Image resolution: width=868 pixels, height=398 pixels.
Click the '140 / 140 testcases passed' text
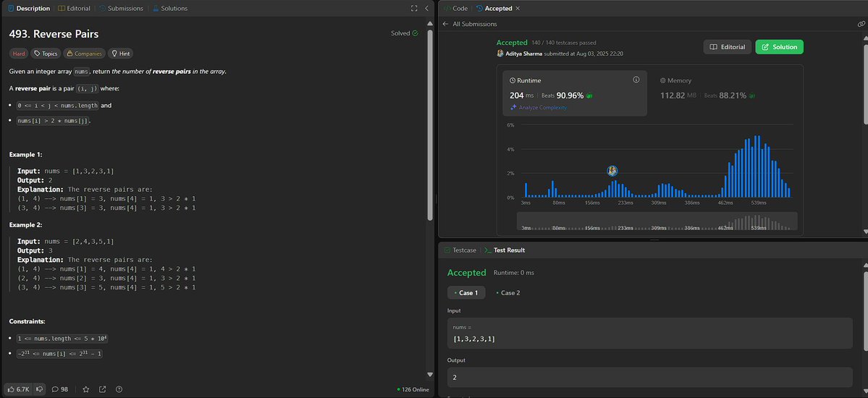(x=563, y=43)
